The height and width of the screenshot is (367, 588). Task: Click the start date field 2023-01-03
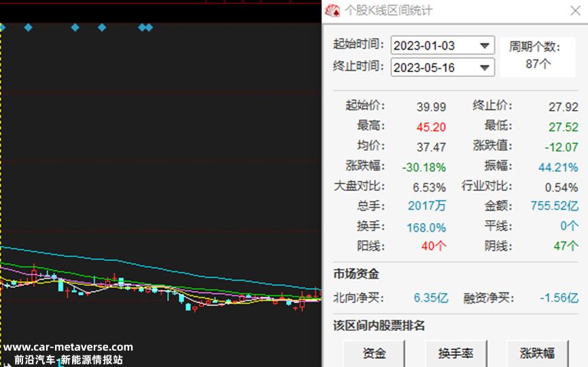coord(443,46)
